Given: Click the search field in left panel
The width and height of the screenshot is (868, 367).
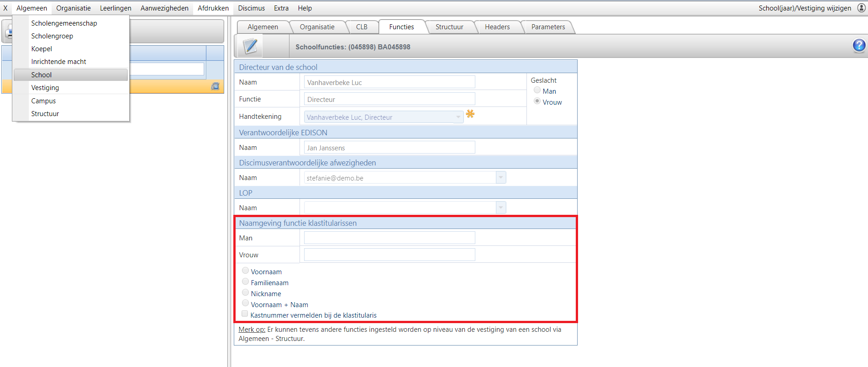Looking at the screenshot, I should (167, 69).
